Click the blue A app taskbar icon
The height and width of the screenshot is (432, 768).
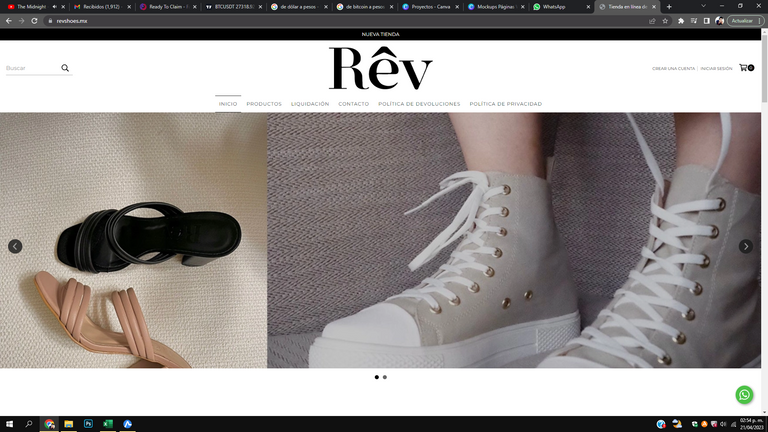127,424
